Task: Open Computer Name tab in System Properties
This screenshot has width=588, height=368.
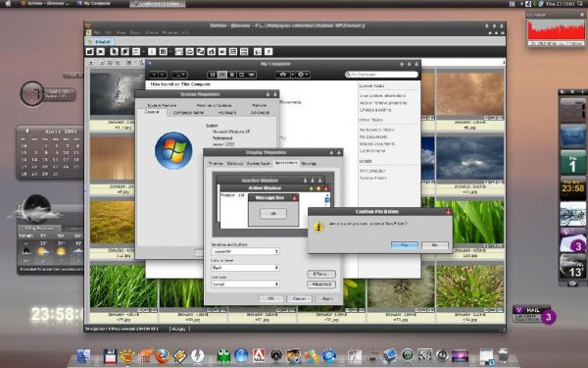Action: click(188, 113)
